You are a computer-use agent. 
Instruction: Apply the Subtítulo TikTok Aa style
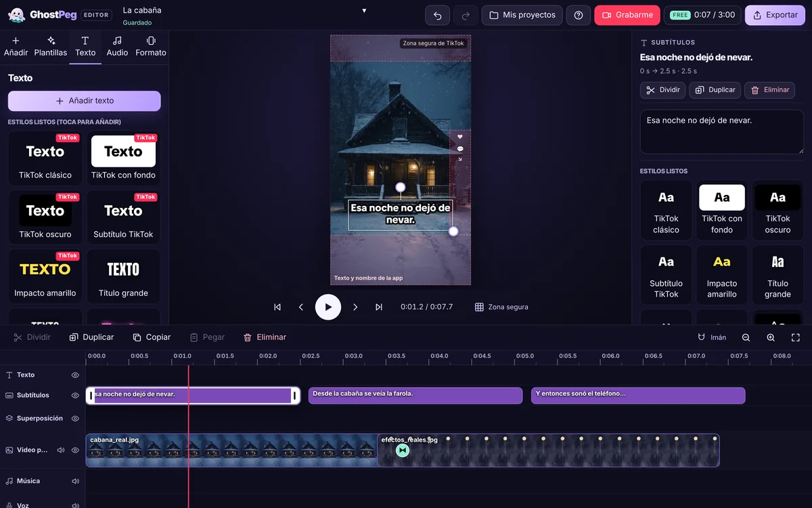[x=666, y=275]
